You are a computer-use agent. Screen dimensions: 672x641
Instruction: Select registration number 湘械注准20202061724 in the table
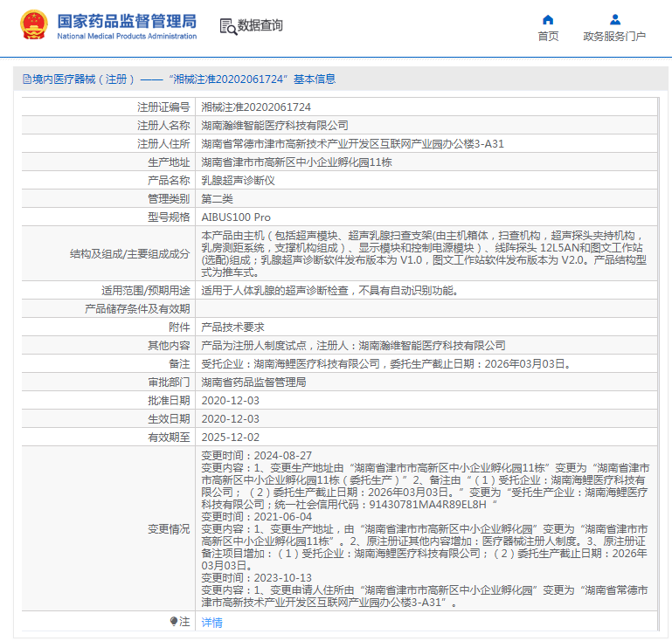256,107
